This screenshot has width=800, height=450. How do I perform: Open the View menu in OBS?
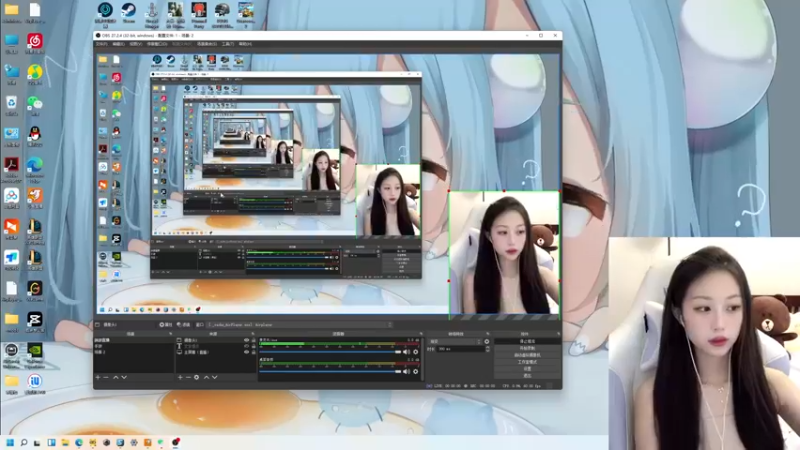click(136, 44)
